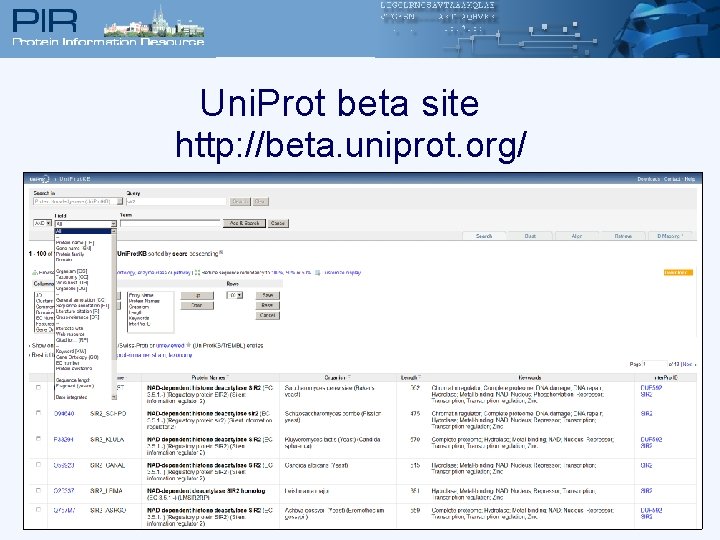Image resolution: width=720 pixels, height=540 pixels.
Task: Switch to the Blast tab
Action: pos(530,236)
